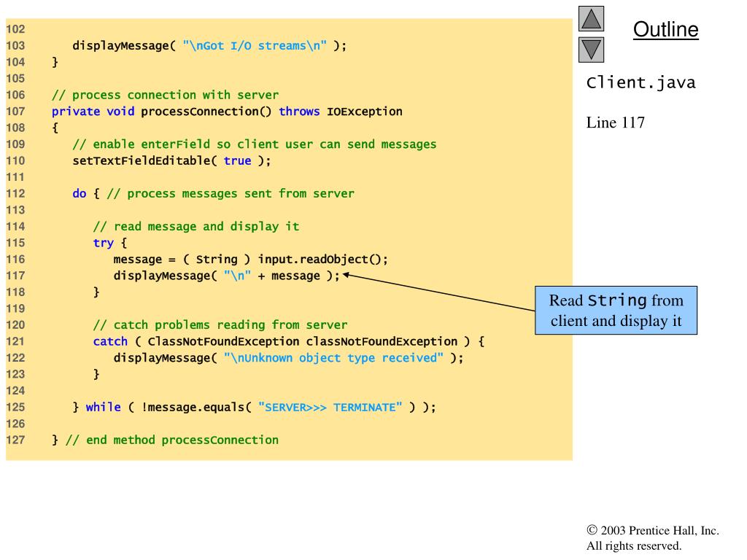Click the 'Line 117' note text
This screenshot has width=747, height=560.
(x=615, y=122)
